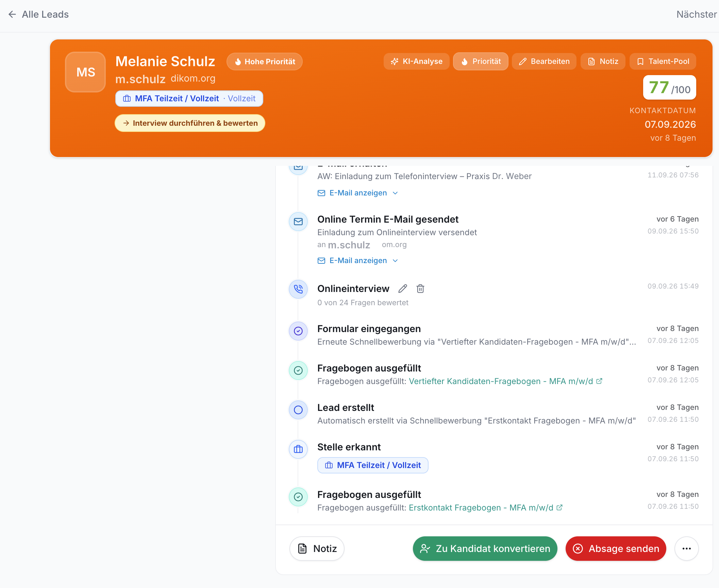Click the MS avatar of Melanie Schulz
719x588 pixels.
tap(85, 72)
